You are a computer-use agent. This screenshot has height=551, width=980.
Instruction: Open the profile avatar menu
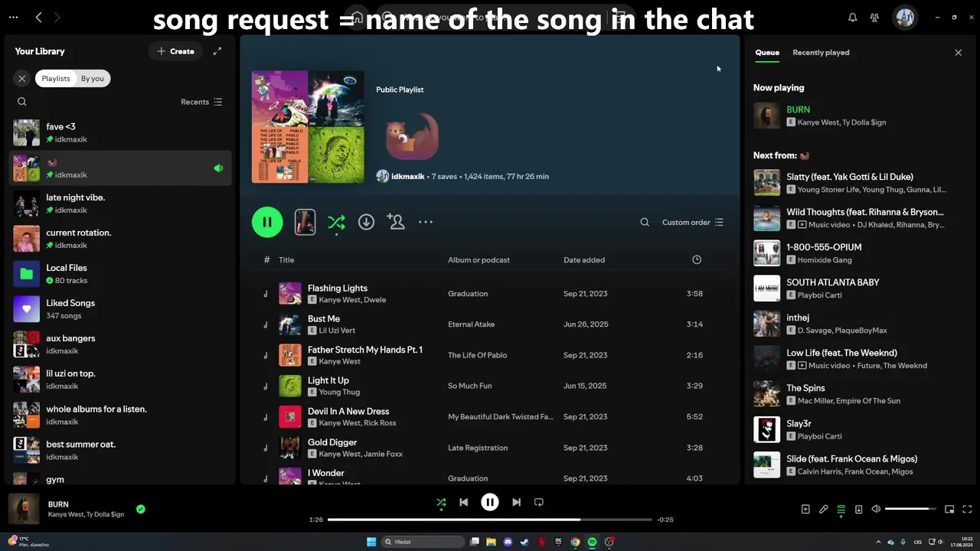click(x=905, y=17)
